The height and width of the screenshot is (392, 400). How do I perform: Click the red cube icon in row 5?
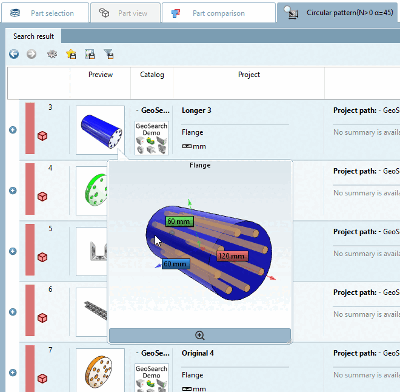pos(42,257)
